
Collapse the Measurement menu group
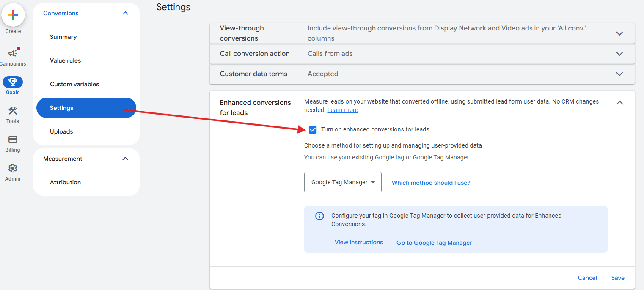(x=125, y=159)
